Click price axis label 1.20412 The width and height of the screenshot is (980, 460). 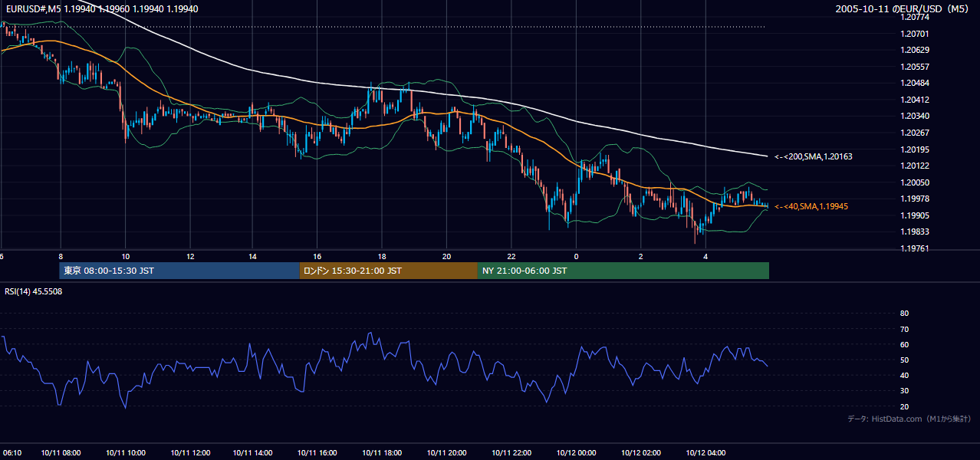(914, 100)
